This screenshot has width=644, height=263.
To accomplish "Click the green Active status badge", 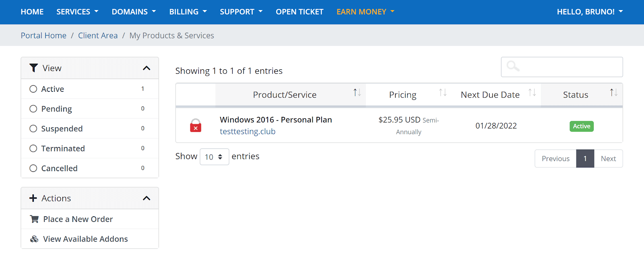I will coord(582,126).
